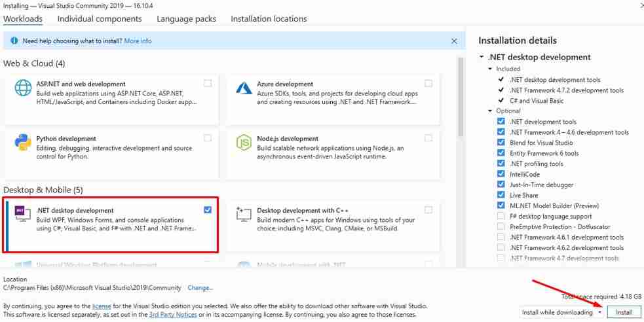Open the More info link
Viewport: 644px width, 322px height.
pyautogui.click(x=138, y=41)
